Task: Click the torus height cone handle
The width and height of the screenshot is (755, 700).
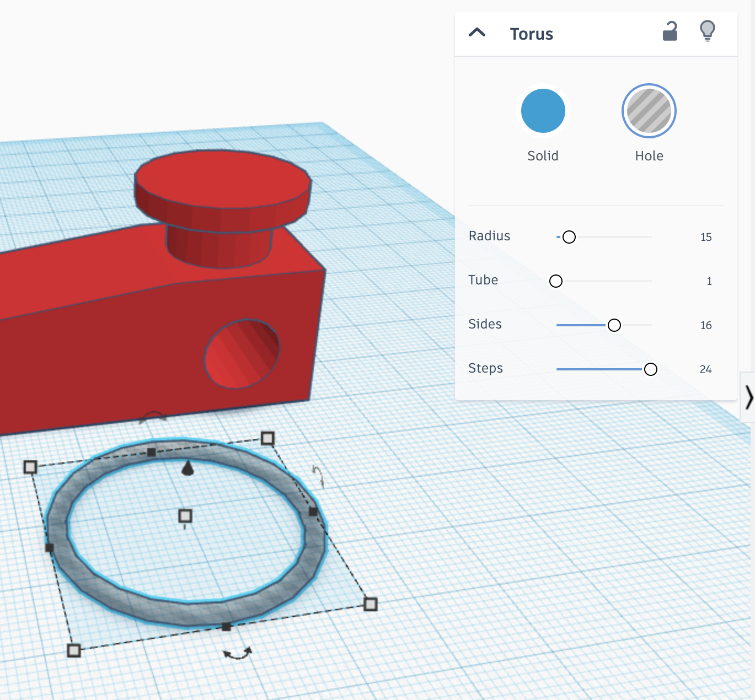Action: click(188, 468)
